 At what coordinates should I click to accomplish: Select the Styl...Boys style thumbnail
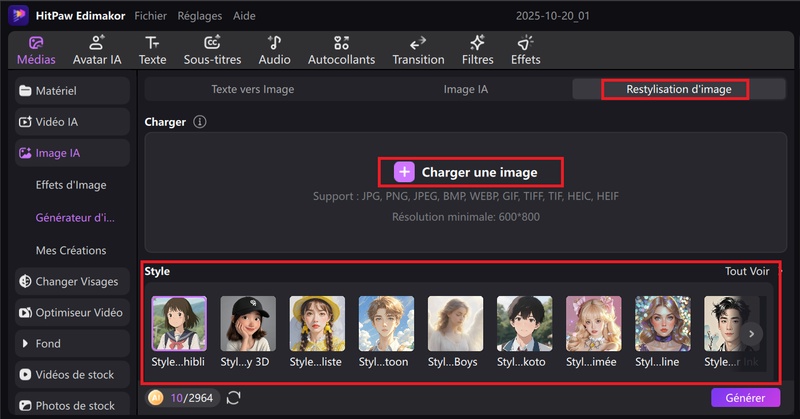pos(456,324)
